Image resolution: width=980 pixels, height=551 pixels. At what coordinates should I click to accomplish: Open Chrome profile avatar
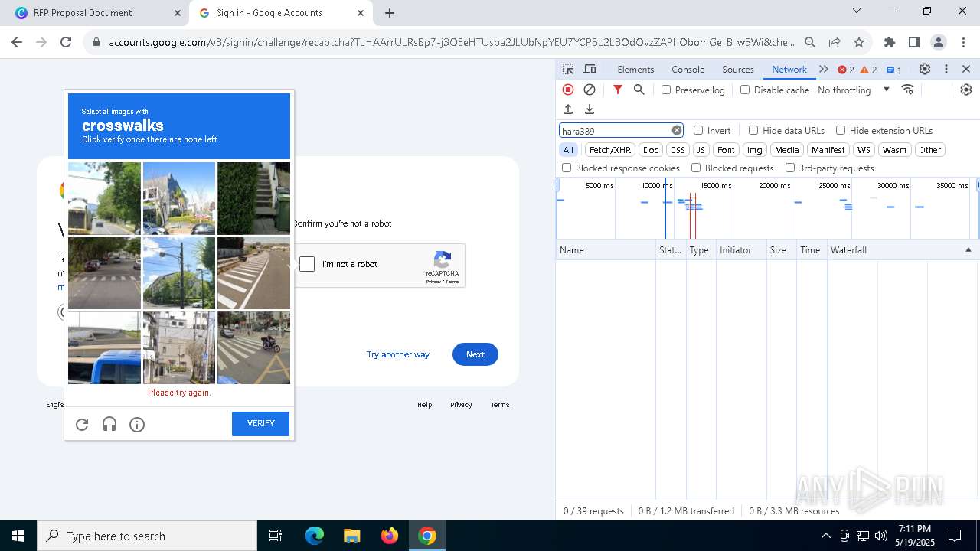click(939, 42)
